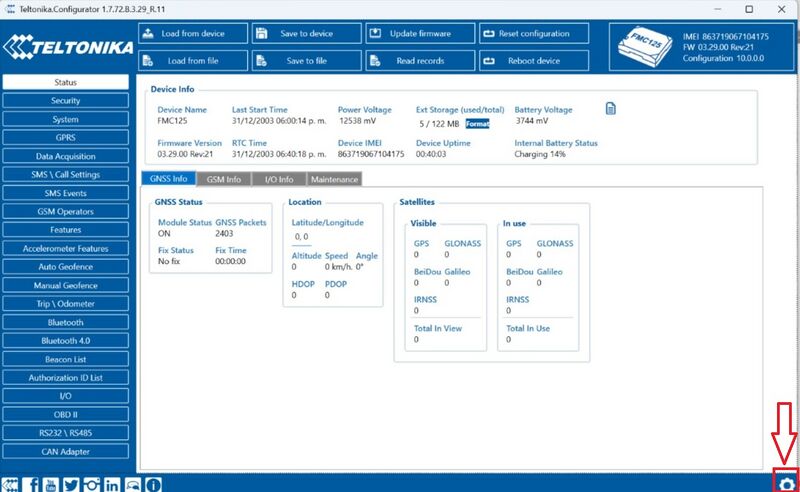This screenshot has height=492, width=800.
Task: Click the Configuration 10.0.0.0 header text
Action: (723, 58)
